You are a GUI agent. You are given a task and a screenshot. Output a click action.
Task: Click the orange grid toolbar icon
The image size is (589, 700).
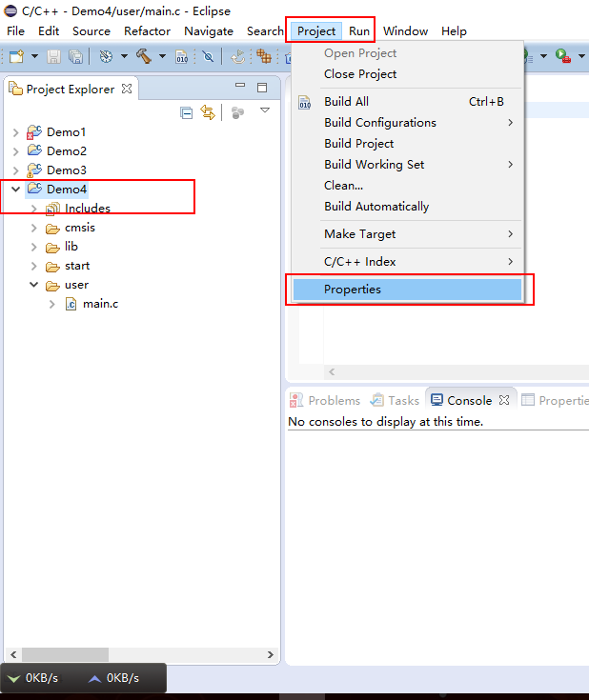click(x=264, y=57)
